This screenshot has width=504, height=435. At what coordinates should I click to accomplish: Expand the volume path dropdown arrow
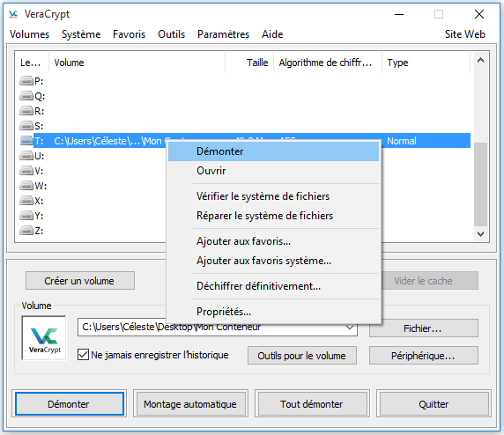(x=350, y=328)
